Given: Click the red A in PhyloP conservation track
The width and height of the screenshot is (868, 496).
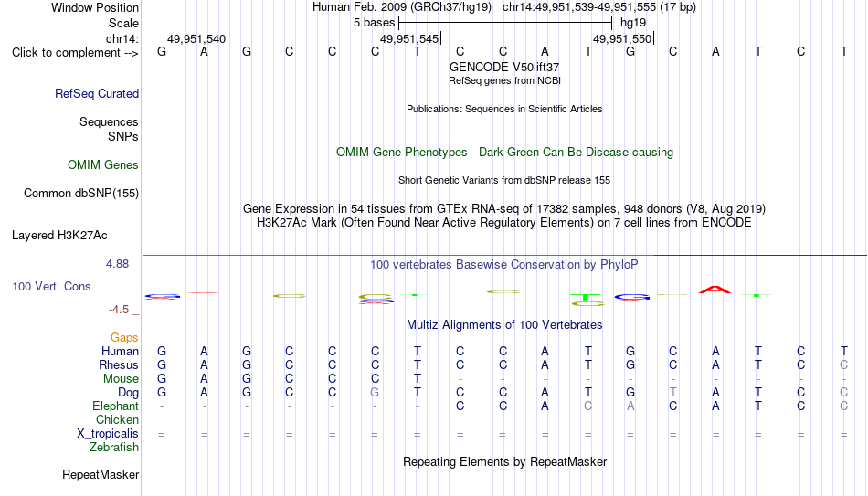Looking at the screenshot, I should [715, 290].
